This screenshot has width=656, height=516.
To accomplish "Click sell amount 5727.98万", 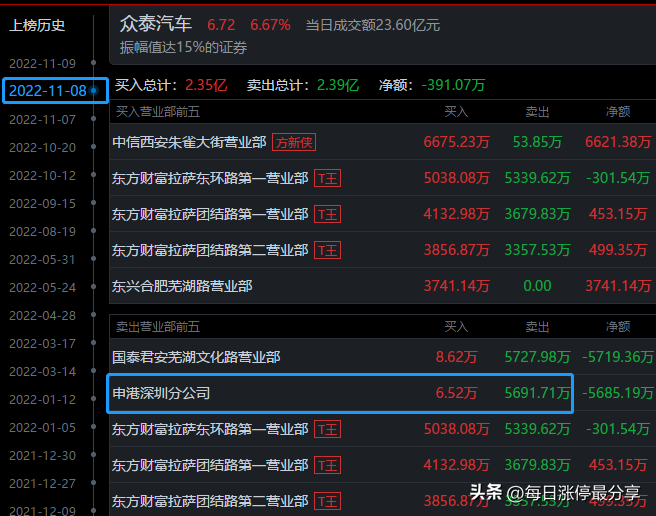I will [537, 357].
